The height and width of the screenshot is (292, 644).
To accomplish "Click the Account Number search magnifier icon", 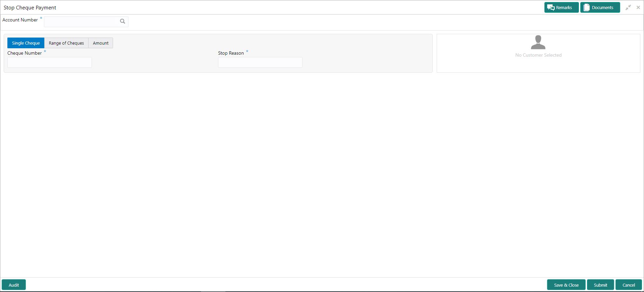I will tap(122, 21).
